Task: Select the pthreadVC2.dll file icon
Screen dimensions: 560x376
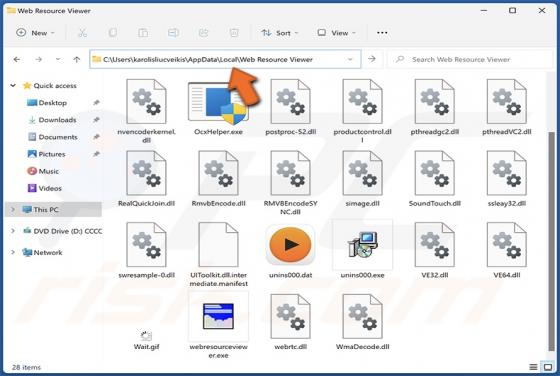Action: coord(506,102)
